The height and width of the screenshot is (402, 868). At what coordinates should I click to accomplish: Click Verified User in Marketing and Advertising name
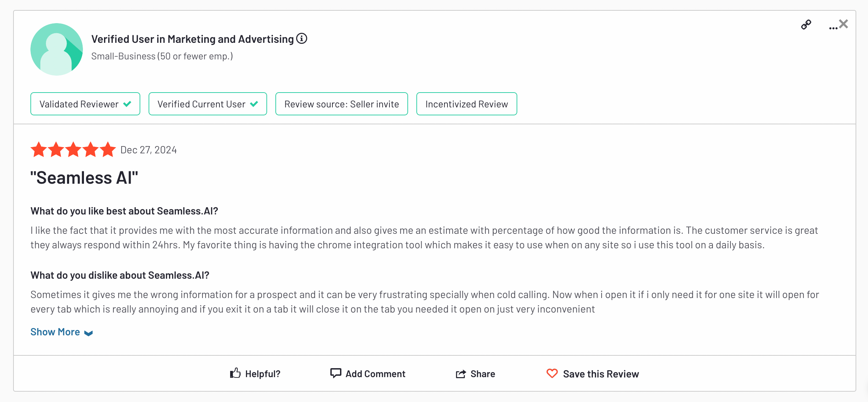click(192, 39)
